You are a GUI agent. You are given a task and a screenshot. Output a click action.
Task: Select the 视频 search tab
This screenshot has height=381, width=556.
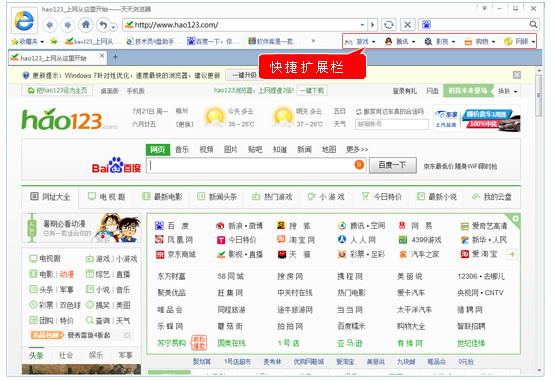206,150
